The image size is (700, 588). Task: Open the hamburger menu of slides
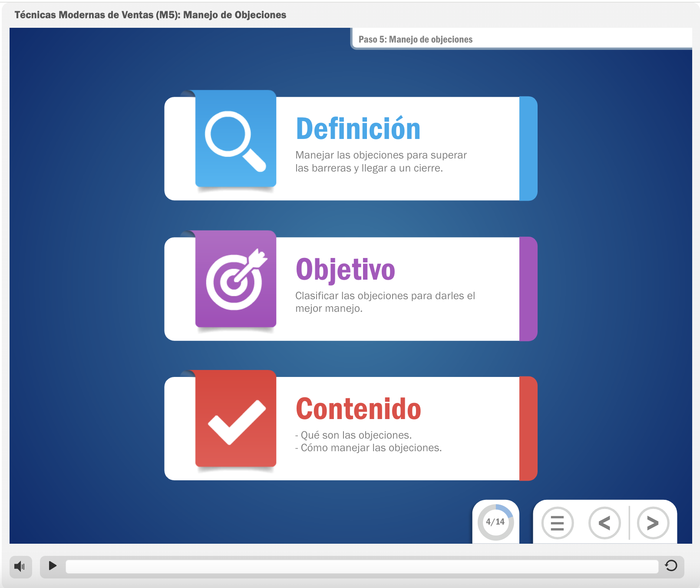tap(557, 523)
